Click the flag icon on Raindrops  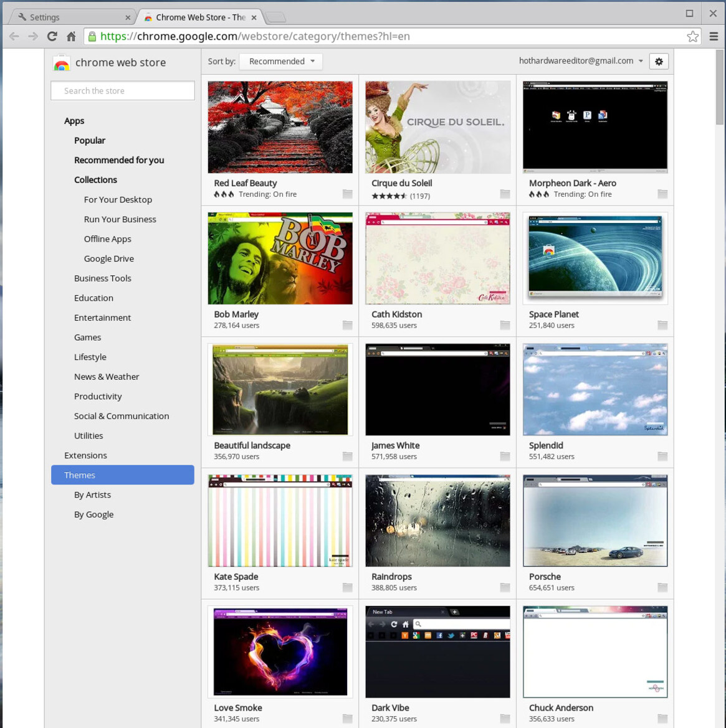505,587
